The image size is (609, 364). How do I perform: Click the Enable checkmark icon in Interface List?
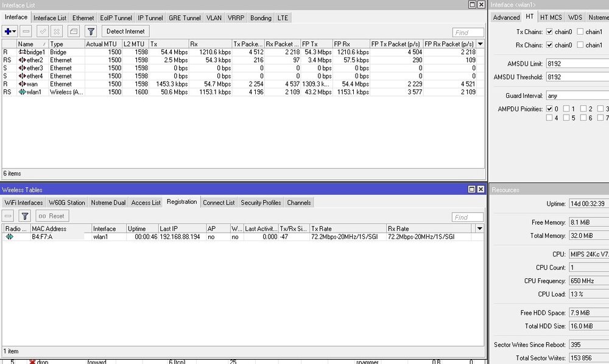(x=43, y=31)
